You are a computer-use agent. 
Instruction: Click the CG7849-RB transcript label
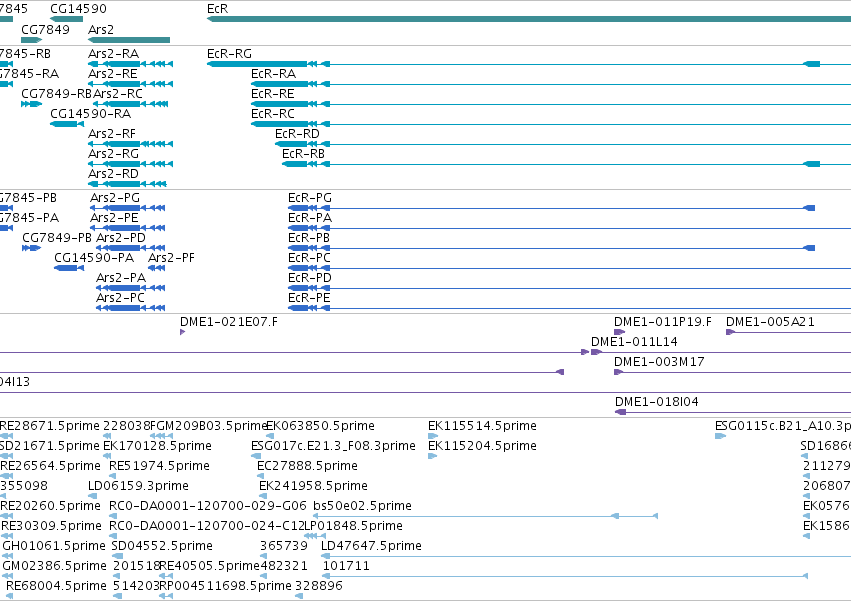point(56,94)
